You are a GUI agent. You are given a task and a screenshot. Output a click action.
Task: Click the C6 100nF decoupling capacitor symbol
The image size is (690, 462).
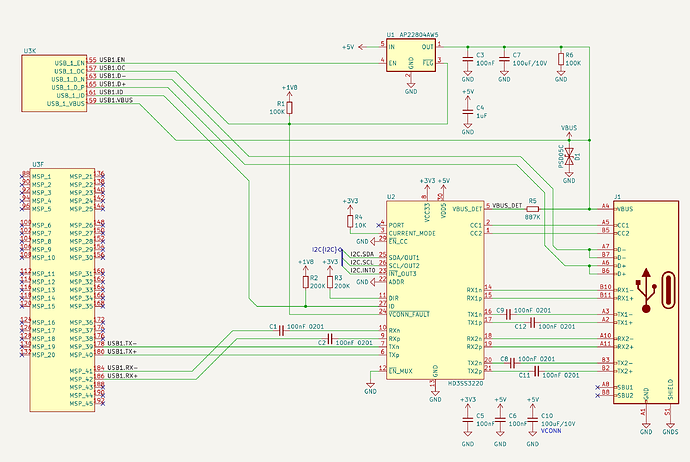point(500,420)
